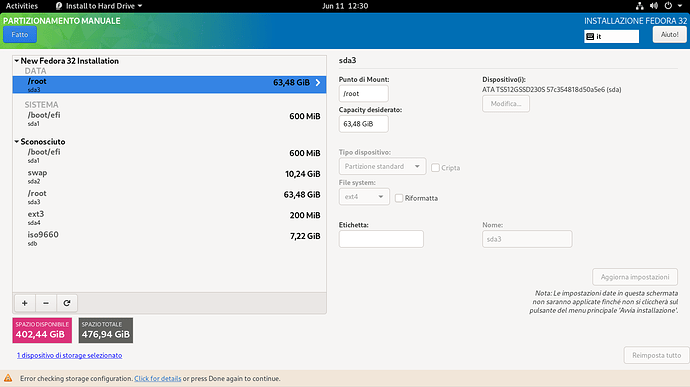The width and height of the screenshot is (690, 387).
Task: Toggle the Riformatta checkbox
Action: (x=399, y=198)
